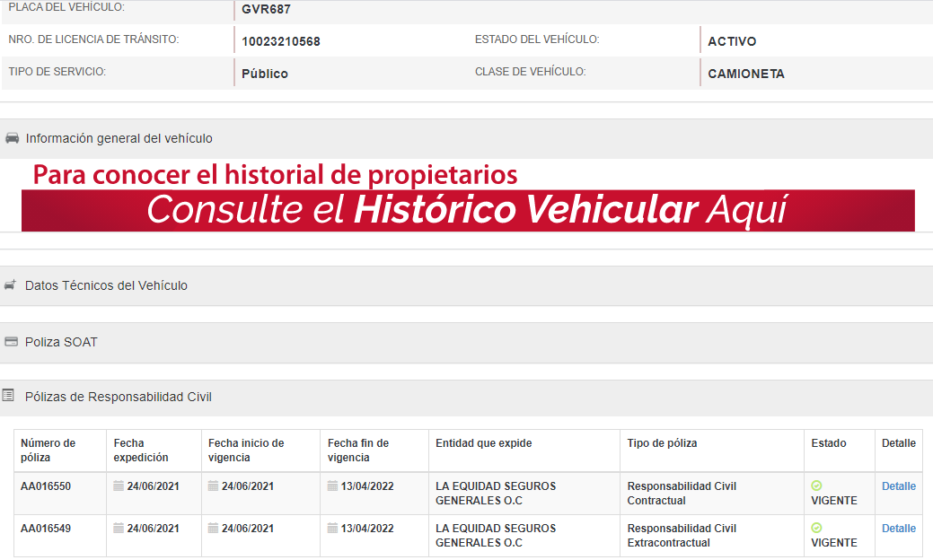This screenshot has width=933, height=560.
Task: Click green check icon for policy AA016549
Action: (x=816, y=528)
